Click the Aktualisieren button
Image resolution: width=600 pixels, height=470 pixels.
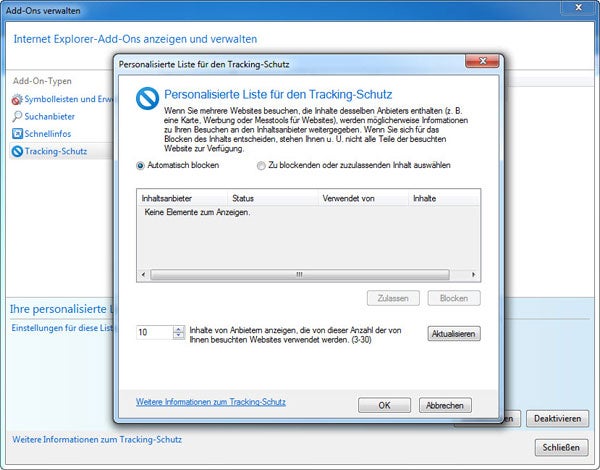pos(454,334)
